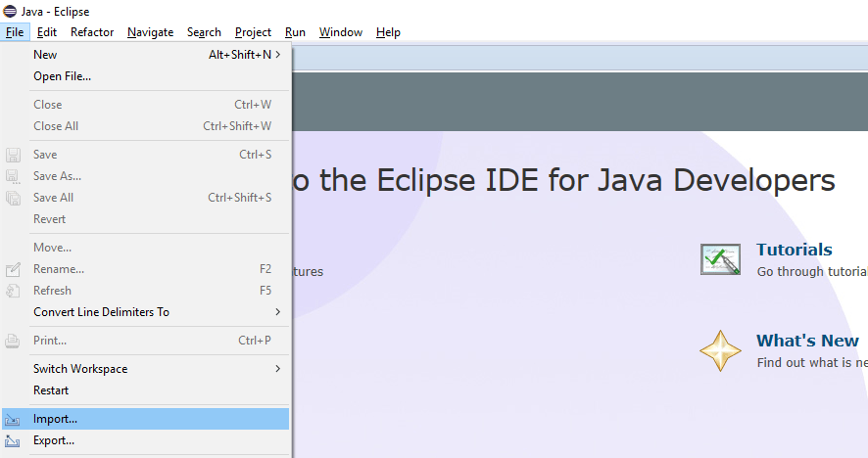868x458 pixels.
Task: Click the Export icon in File menu
Action: click(x=13, y=440)
